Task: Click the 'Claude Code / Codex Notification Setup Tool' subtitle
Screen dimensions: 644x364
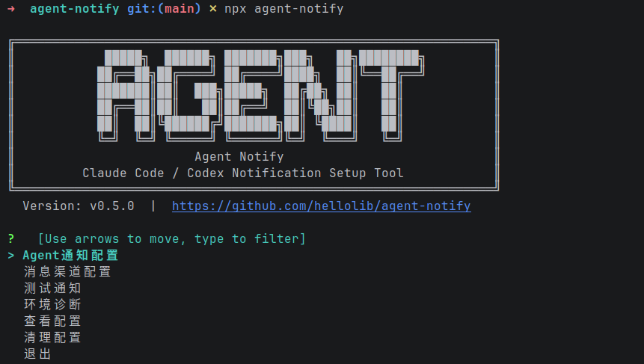Action: pyautogui.click(x=243, y=173)
